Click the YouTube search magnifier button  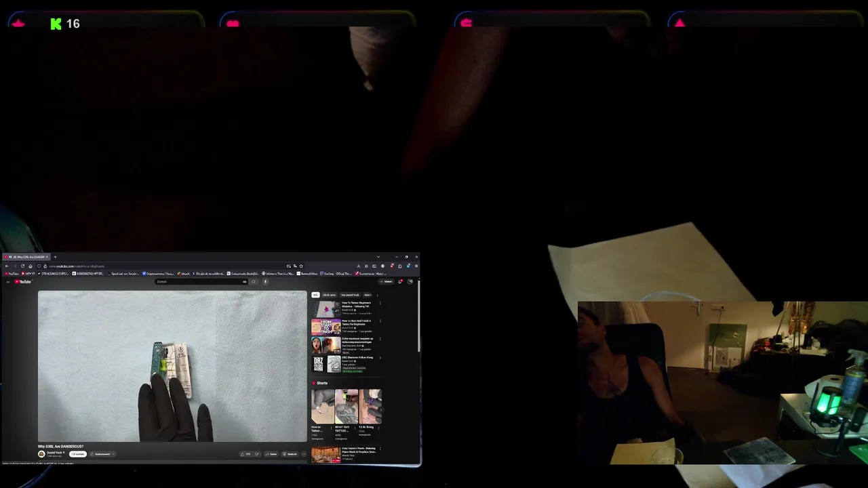(254, 282)
